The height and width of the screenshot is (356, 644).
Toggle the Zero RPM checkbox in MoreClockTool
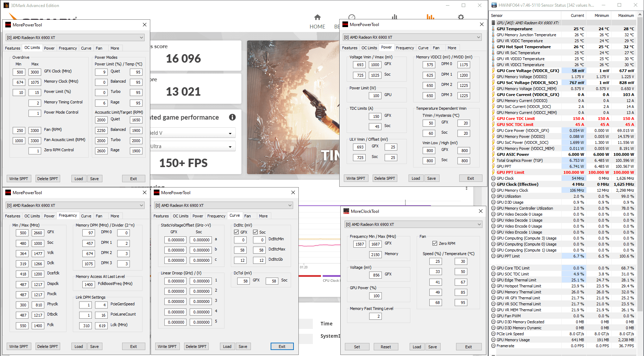point(435,243)
